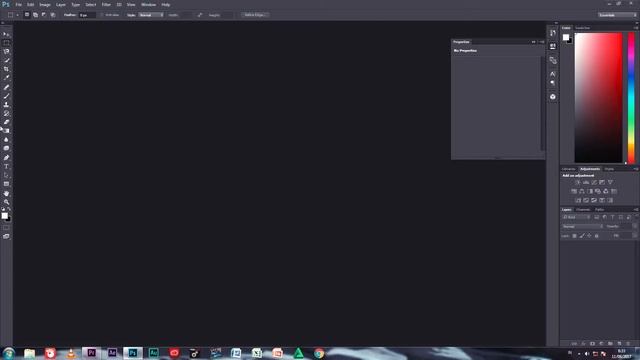Add a Black & White adjustment
This screenshot has height=360, width=640.
tap(590, 191)
